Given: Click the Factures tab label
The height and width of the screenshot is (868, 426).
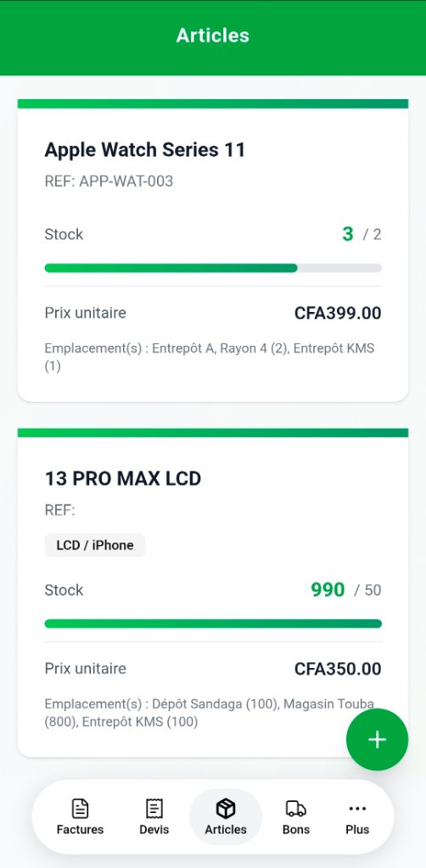Looking at the screenshot, I should 81,829.
